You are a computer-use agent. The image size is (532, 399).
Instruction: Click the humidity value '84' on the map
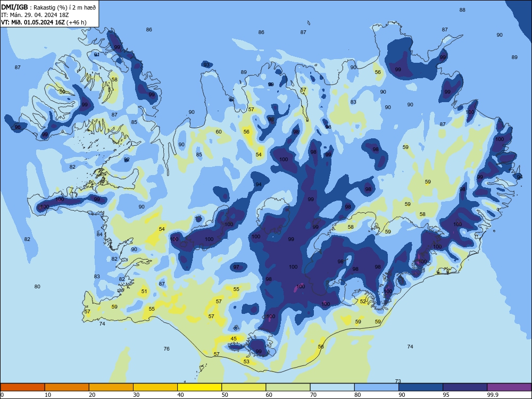tap(99, 234)
